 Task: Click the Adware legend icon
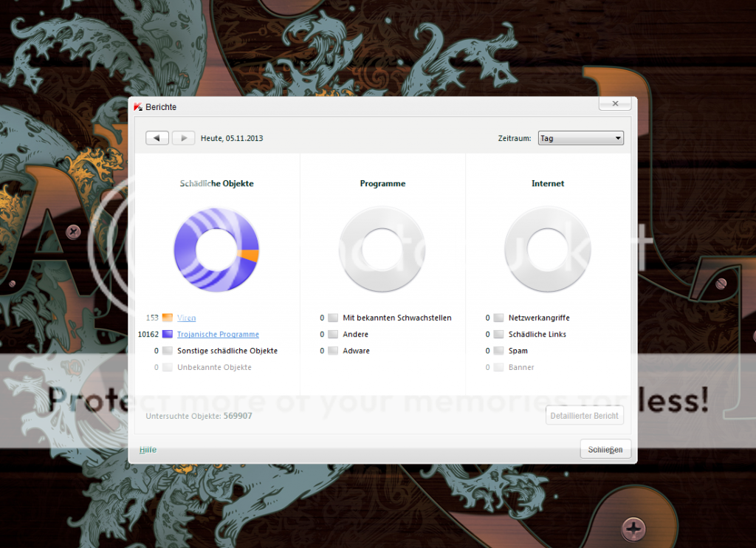333,351
